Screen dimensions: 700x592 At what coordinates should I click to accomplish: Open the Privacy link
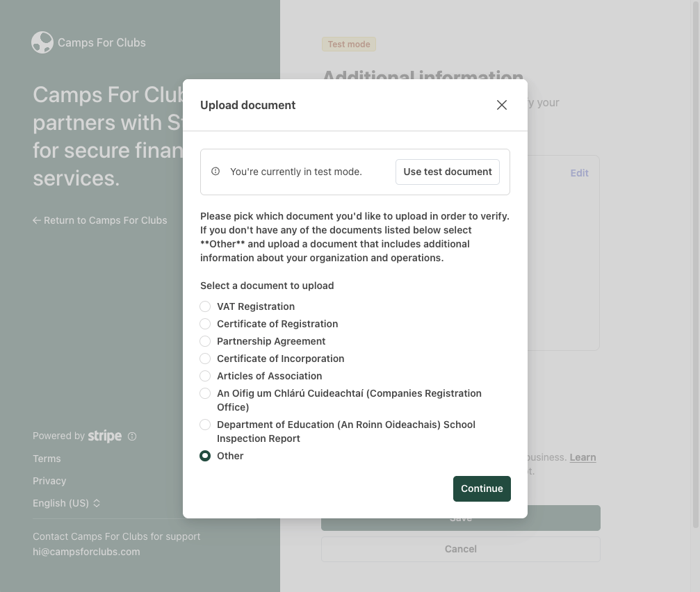[49, 481]
